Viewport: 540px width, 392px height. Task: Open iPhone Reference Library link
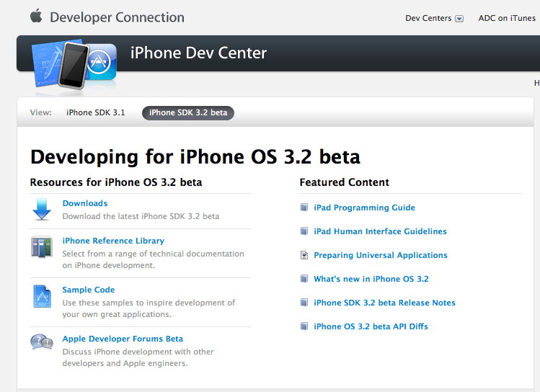[113, 241]
